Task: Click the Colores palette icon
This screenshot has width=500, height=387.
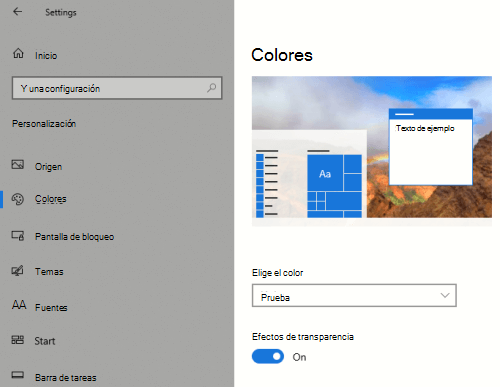Action: click(x=18, y=199)
